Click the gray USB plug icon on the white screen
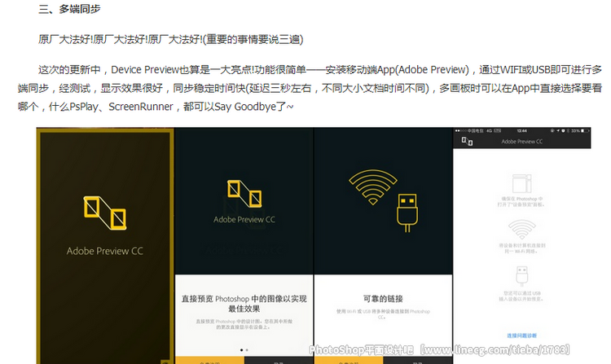The width and height of the screenshot is (611, 364). [521, 276]
